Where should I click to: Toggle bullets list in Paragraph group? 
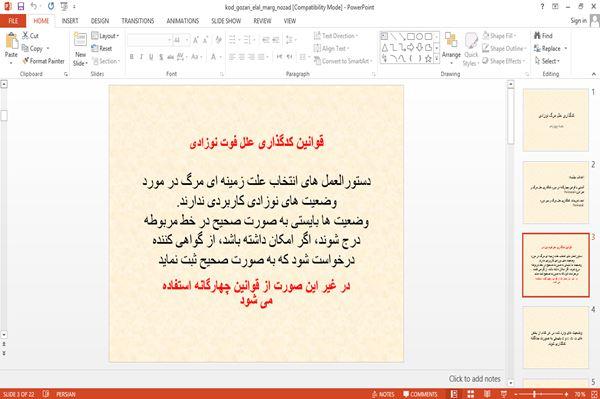(233, 40)
